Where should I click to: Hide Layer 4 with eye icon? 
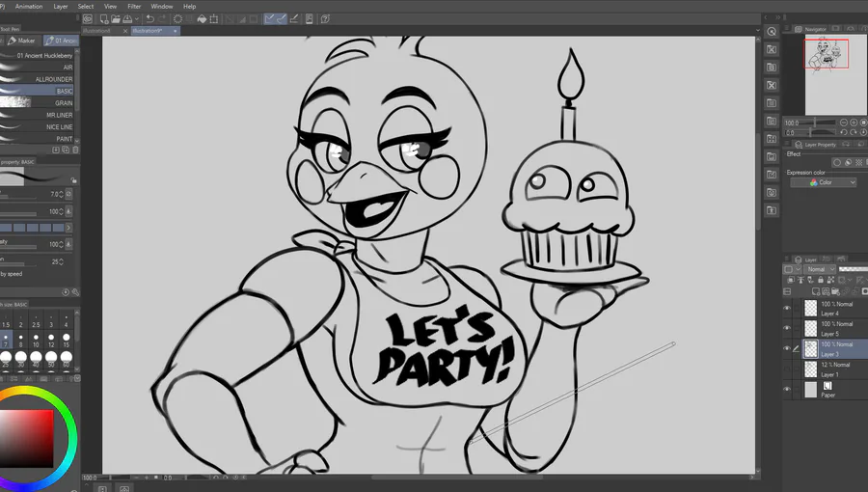click(x=787, y=309)
